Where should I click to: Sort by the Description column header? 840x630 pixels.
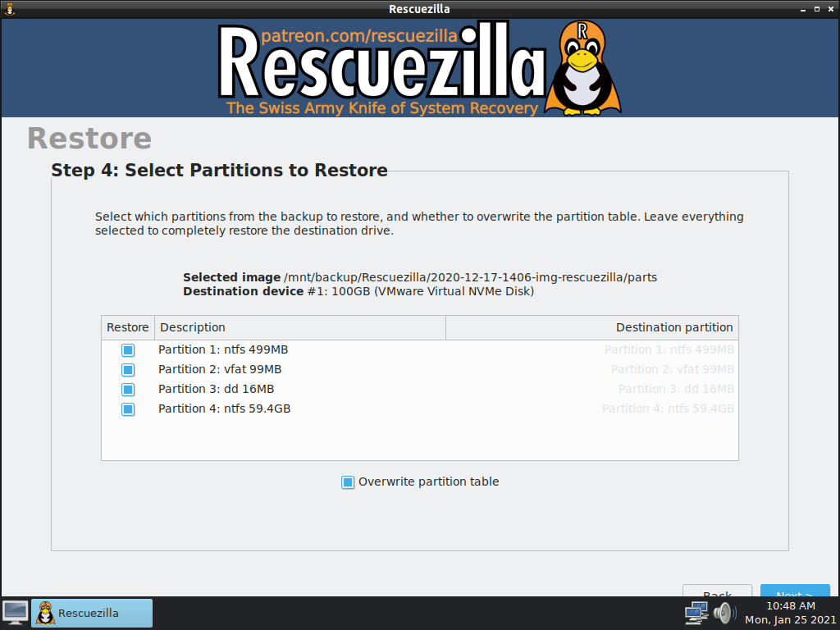coord(300,327)
